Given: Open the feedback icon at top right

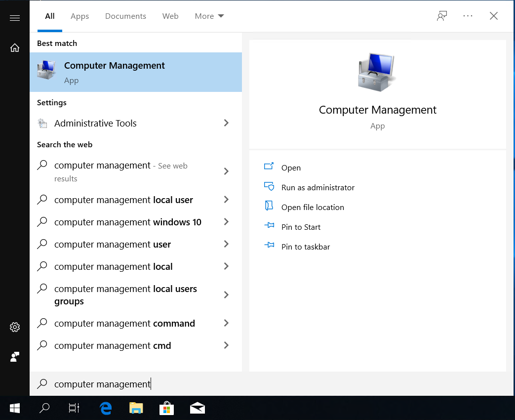Looking at the screenshot, I should 442,16.
